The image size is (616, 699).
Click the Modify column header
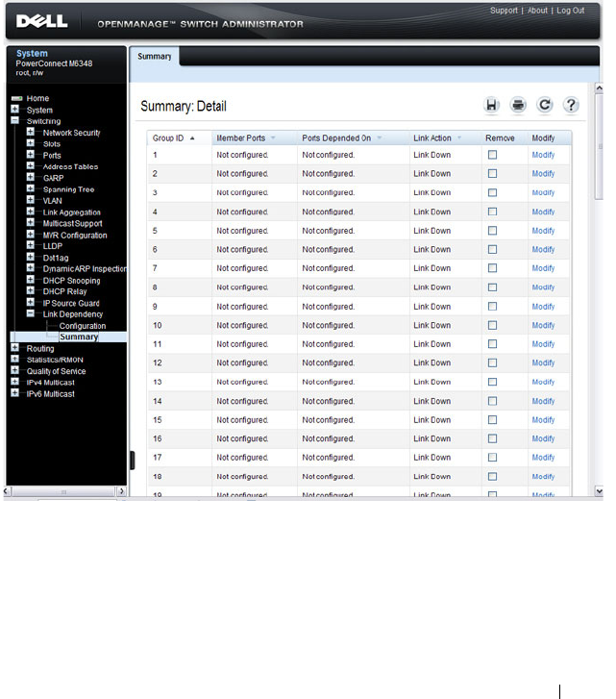pyautogui.click(x=543, y=138)
